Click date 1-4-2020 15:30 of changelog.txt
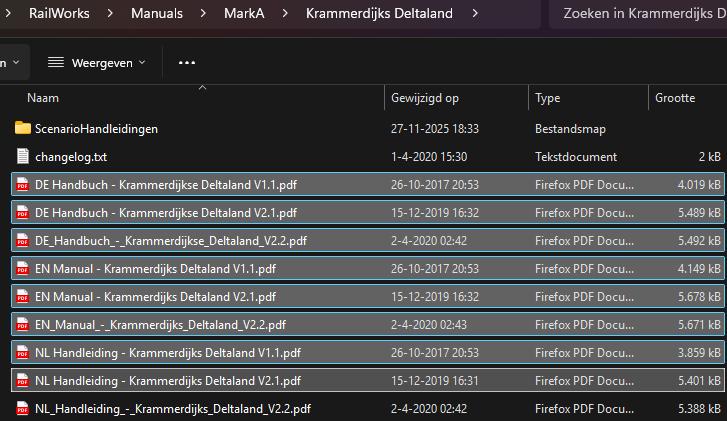 click(429, 157)
